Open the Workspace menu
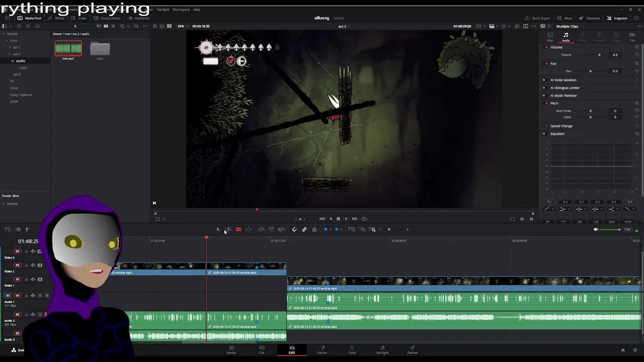 click(181, 10)
